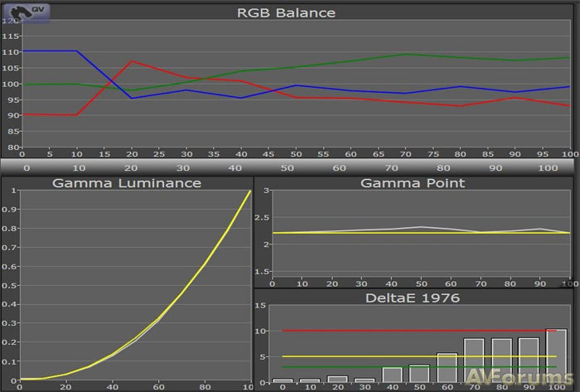This screenshot has height=392, width=580.
Task: Select the 50 stimulus level segment
Action: [292, 167]
